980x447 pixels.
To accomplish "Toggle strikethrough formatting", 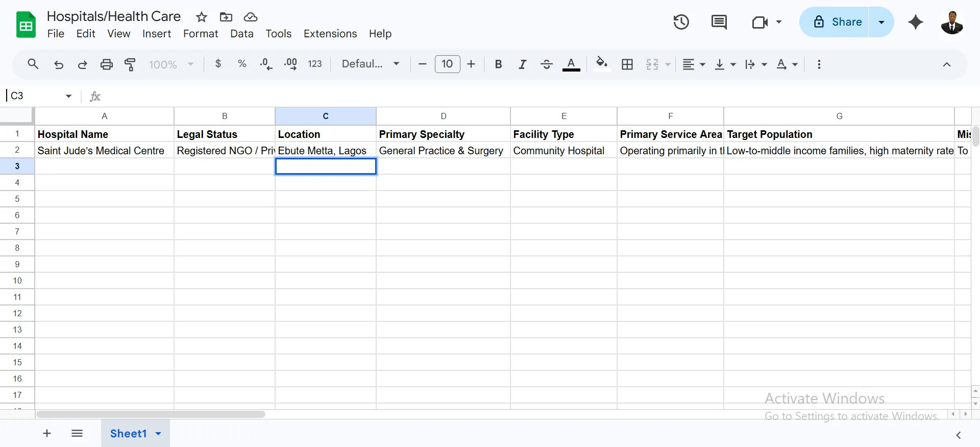I will coord(546,64).
